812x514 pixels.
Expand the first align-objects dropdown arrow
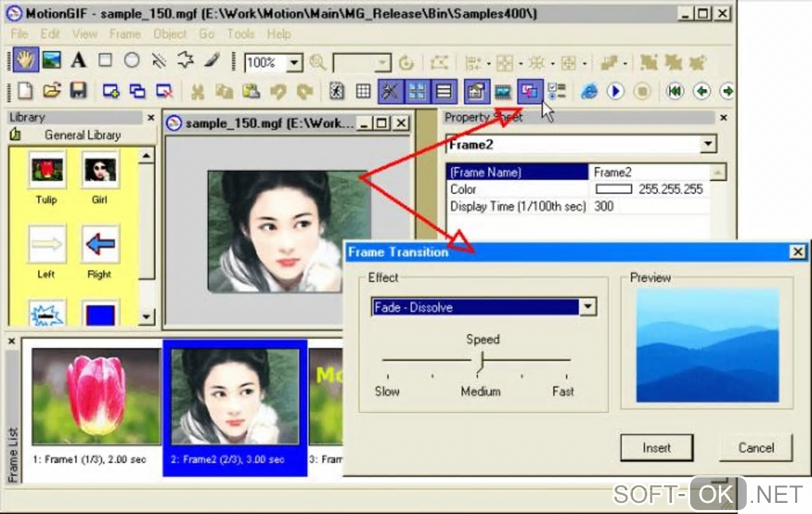pos(488,63)
